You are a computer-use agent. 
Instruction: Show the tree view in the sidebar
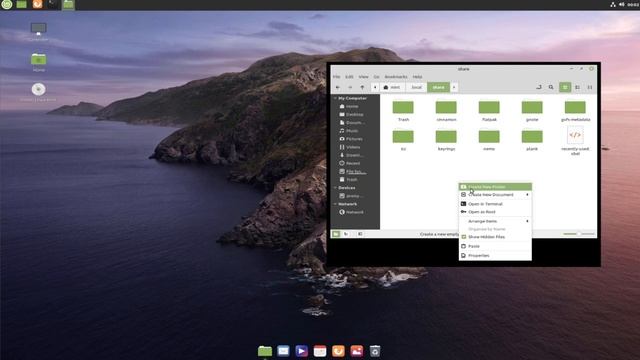coord(346,234)
